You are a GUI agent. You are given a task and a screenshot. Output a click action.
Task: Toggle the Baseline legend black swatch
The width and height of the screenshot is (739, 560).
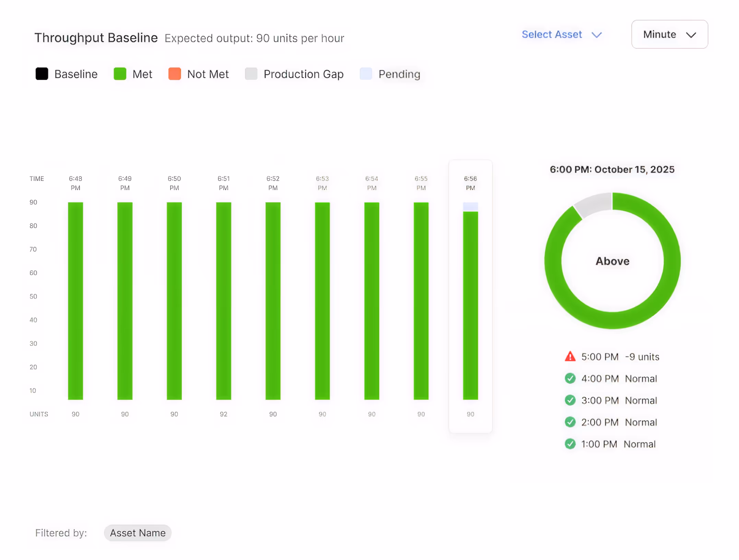42,74
